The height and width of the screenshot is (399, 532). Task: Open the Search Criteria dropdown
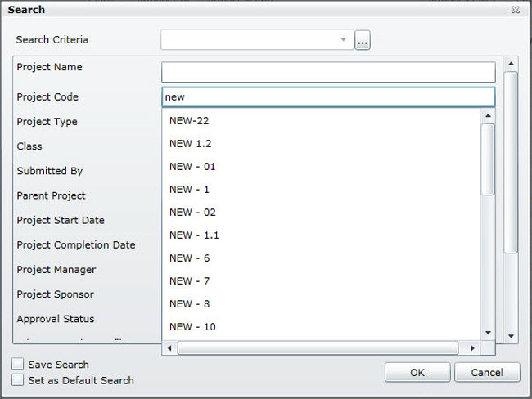coord(343,39)
